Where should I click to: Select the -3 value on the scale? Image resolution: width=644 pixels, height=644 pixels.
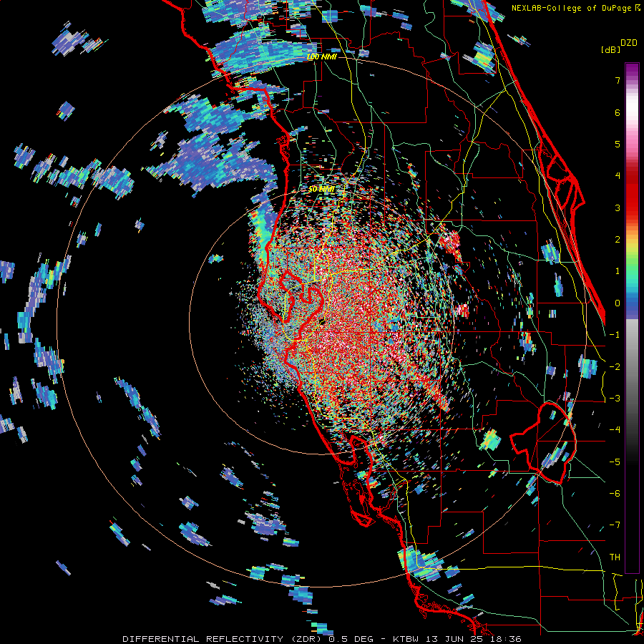[x=615, y=398]
